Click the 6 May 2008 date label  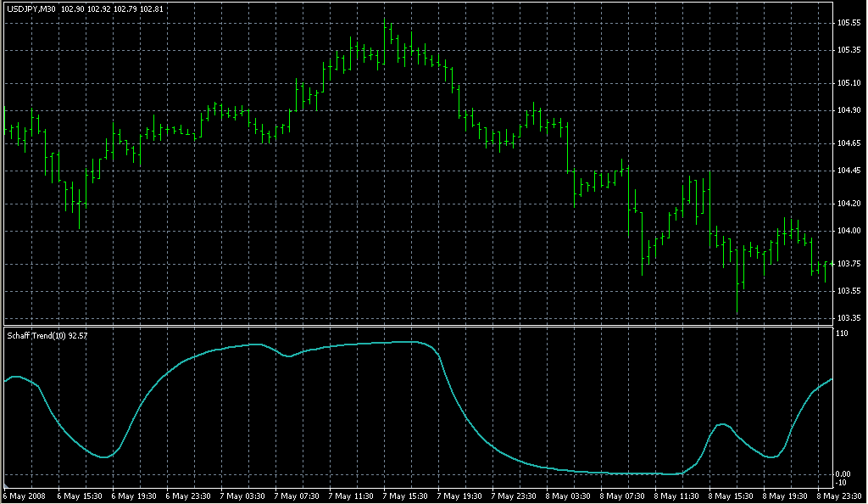pyautogui.click(x=27, y=496)
